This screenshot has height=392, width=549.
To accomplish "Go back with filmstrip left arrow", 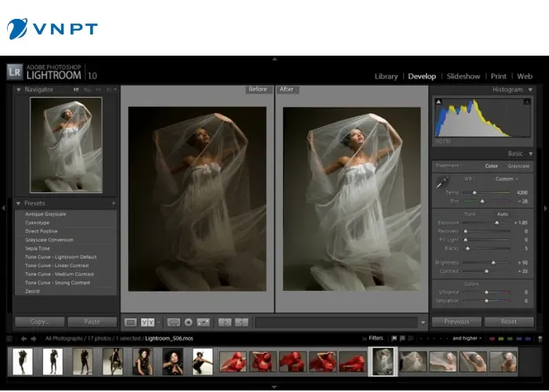I will 24,339.
